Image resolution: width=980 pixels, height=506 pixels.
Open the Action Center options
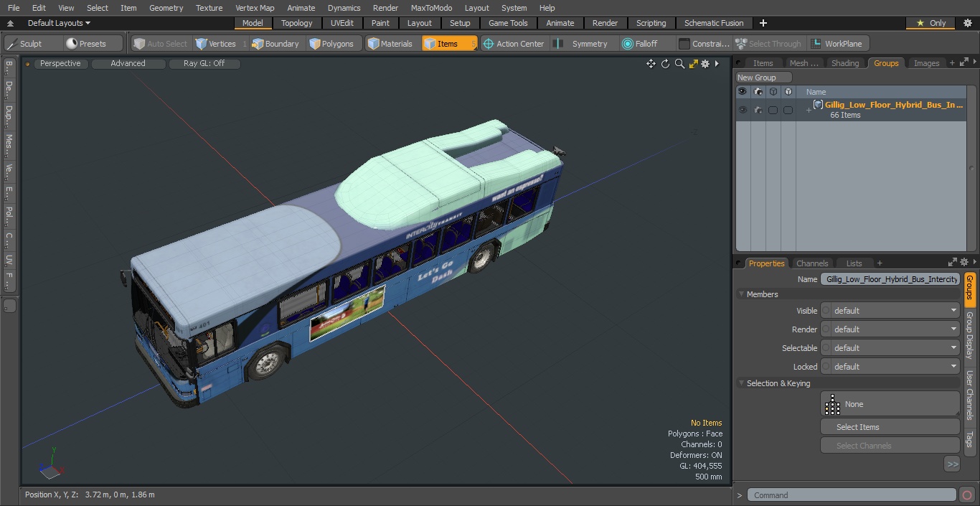click(513, 44)
